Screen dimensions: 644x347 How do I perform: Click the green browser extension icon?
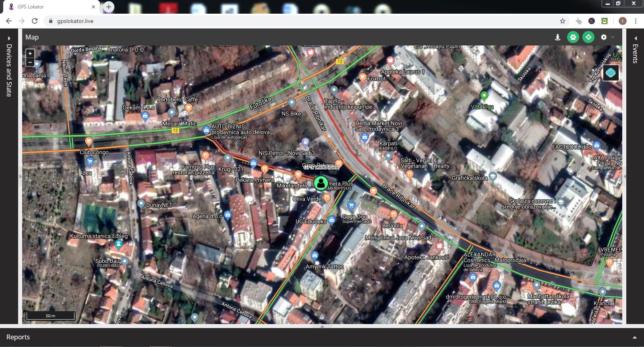(605, 21)
